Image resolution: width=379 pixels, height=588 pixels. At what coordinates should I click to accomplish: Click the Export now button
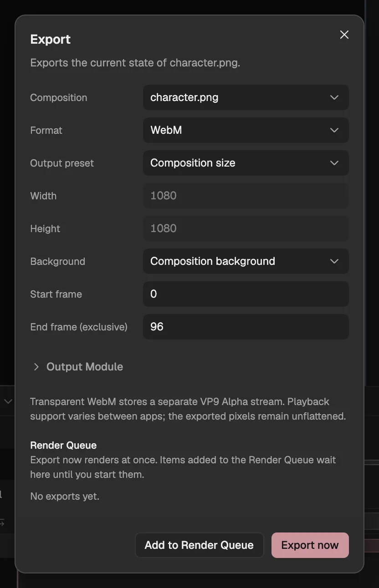[310, 545]
